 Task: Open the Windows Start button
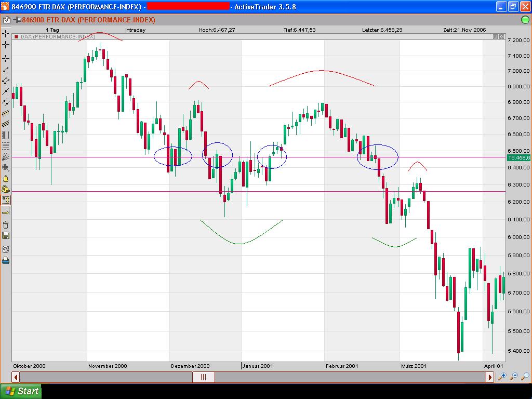[21, 391]
